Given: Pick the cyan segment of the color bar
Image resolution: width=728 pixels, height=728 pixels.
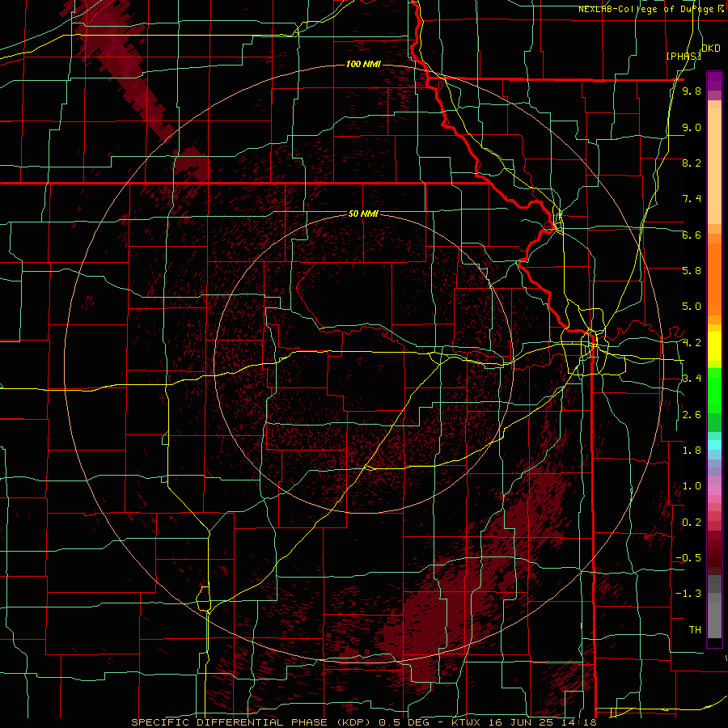Looking at the screenshot, I should (x=714, y=445).
